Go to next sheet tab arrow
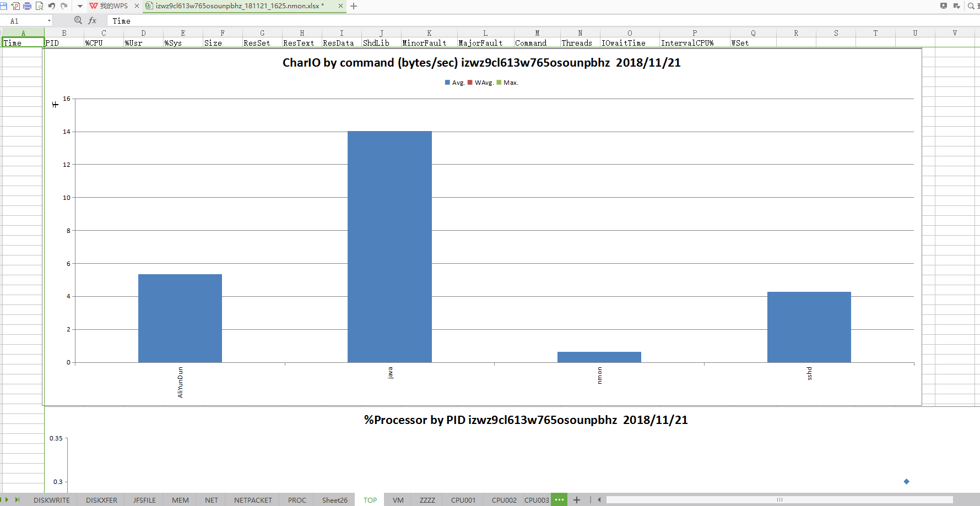This screenshot has width=980, height=506. 7,500
